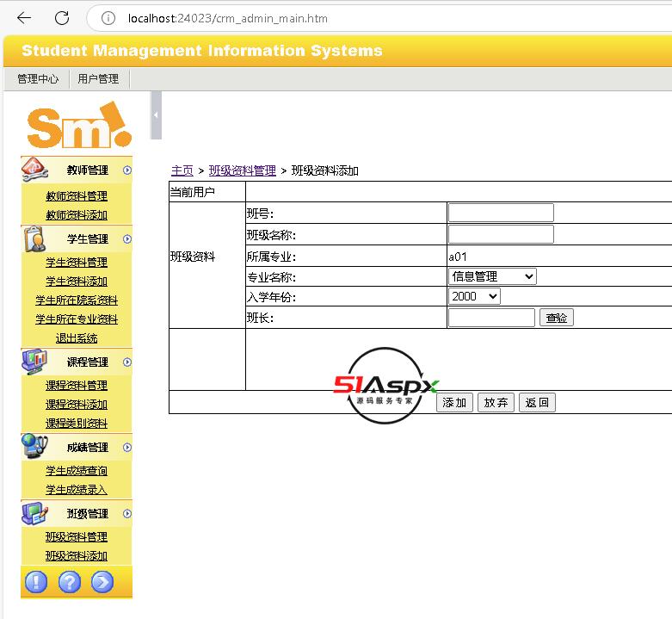The image size is (672, 619).
Task: Open help via the question mark icon
Action: click(69, 582)
